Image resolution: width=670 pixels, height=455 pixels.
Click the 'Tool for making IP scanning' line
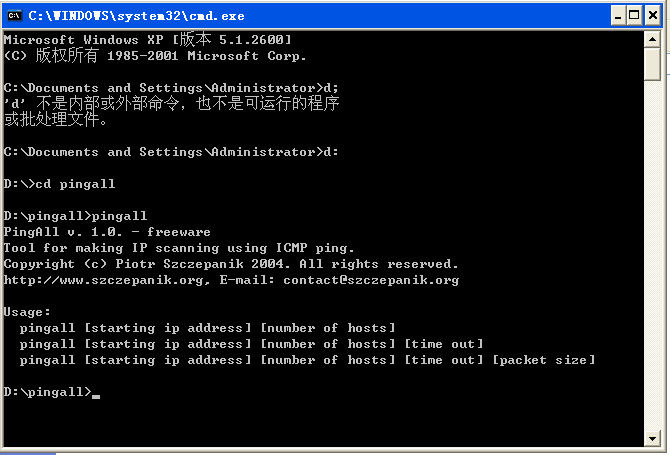(x=179, y=248)
